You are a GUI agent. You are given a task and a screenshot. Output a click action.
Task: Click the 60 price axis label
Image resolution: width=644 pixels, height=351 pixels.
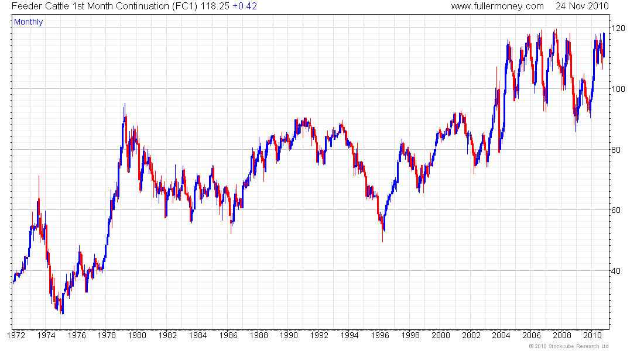pos(616,210)
